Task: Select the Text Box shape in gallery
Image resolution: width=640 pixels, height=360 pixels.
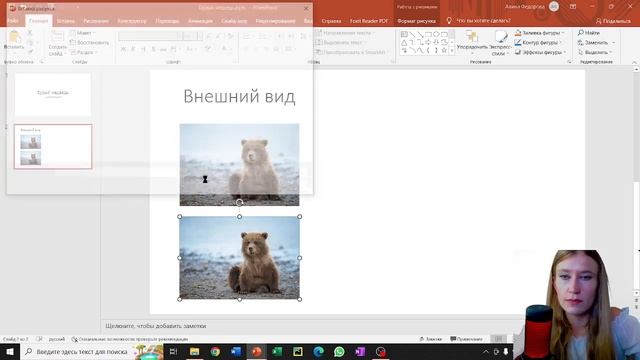Action: [404, 35]
